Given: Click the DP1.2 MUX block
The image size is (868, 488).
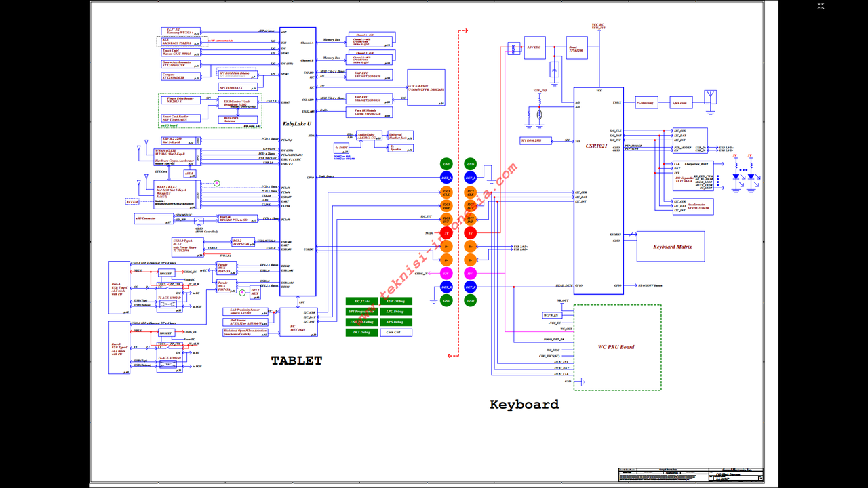Looking at the screenshot, I should 254,292.
